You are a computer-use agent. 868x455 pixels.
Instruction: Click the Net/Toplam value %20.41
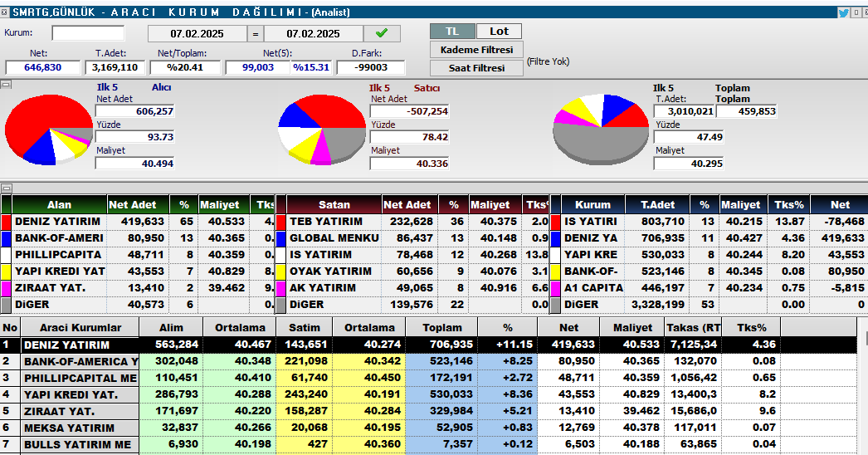pyautogui.click(x=185, y=67)
